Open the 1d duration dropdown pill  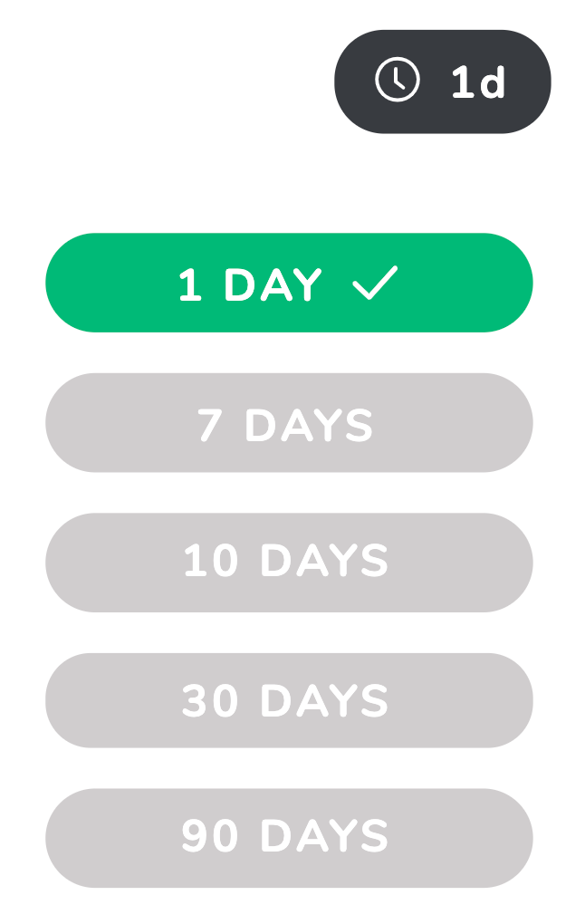pyautogui.click(x=443, y=82)
